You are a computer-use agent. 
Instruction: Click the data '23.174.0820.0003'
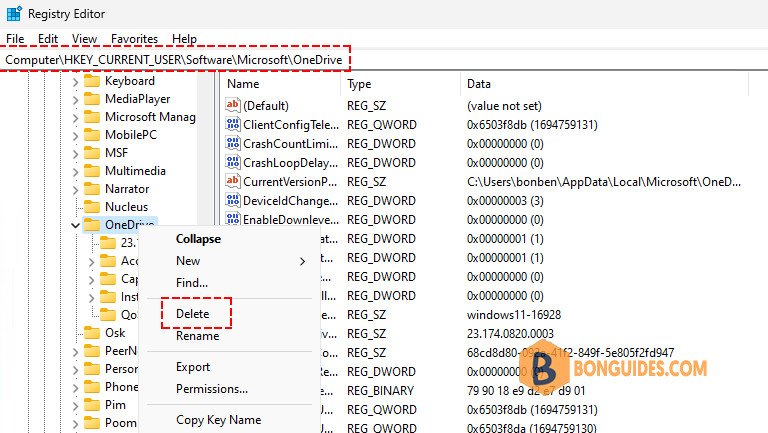(x=510, y=334)
